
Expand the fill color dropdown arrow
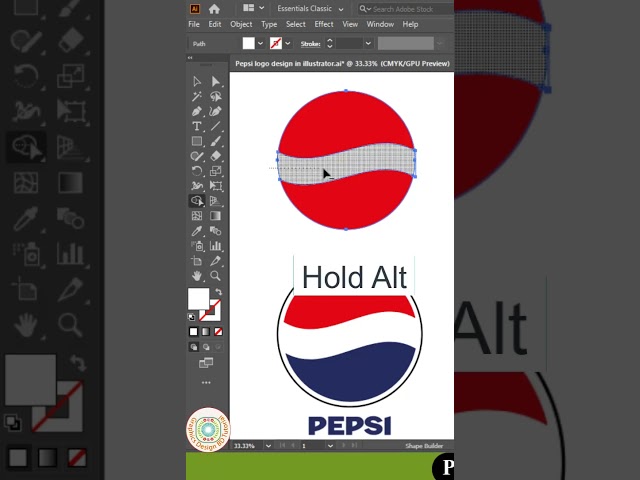[x=260, y=43]
